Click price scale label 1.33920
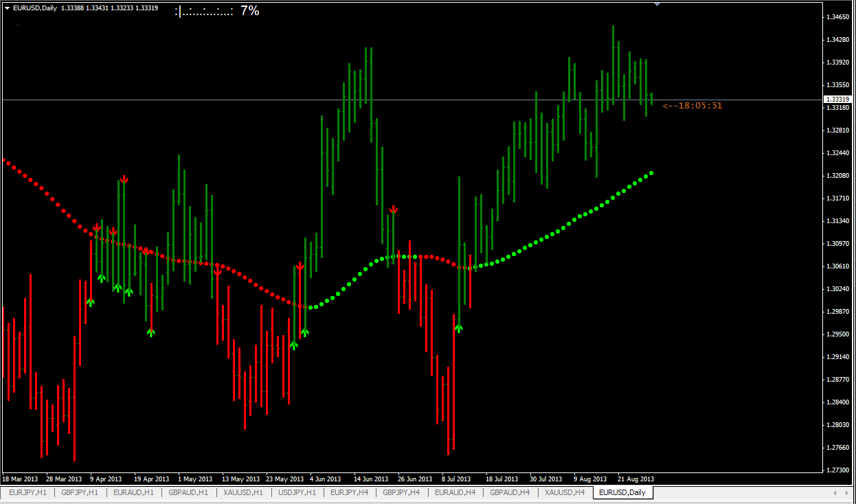Viewport: 856px width, 504px height. pyautogui.click(x=838, y=62)
